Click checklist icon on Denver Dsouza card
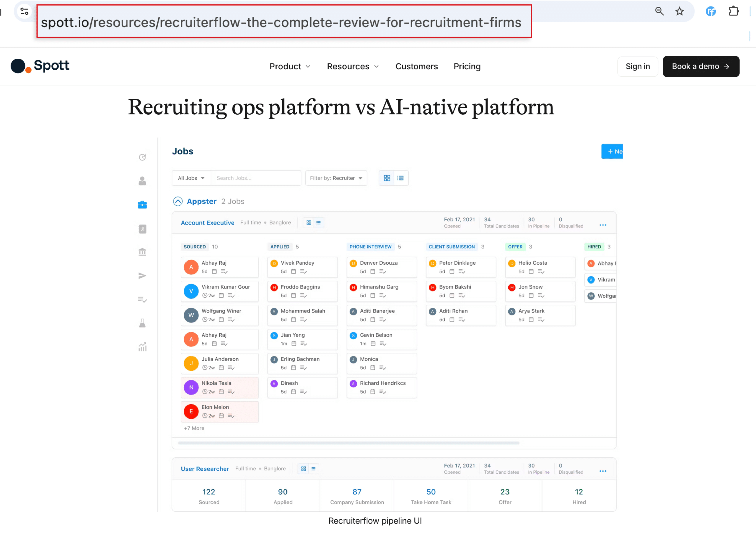Viewport: 756px width, 535px height. (x=382, y=271)
